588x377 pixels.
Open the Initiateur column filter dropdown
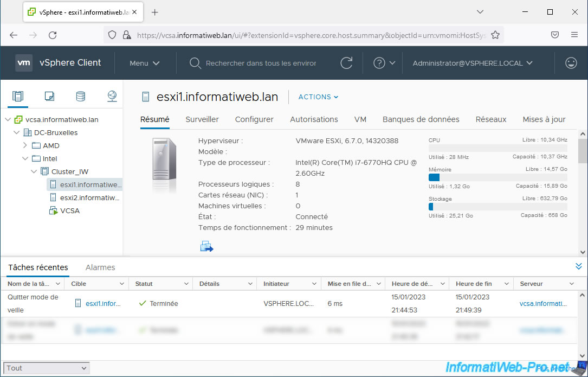tap(314, 284)
